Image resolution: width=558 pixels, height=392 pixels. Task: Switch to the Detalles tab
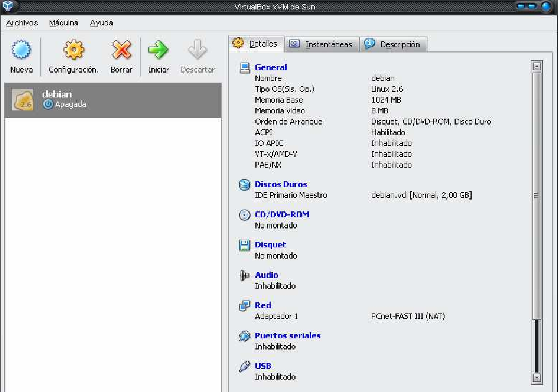coord(256,44)
